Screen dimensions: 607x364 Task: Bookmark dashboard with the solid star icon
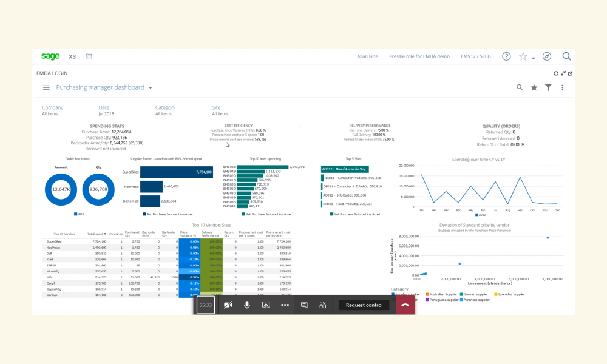pyautogui.click(x=534, y=88)
